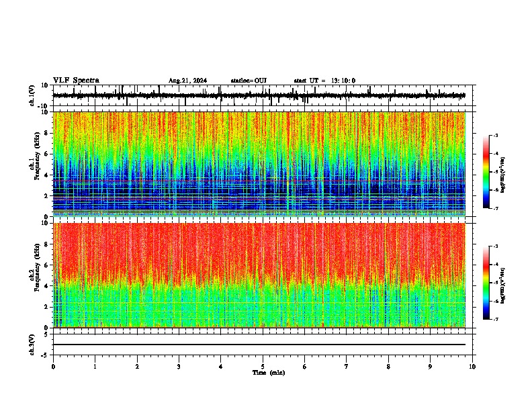Click the time-axis tick label "3"
The width and height of the screenshot is (532, 411).
click(x=179, y=366)
